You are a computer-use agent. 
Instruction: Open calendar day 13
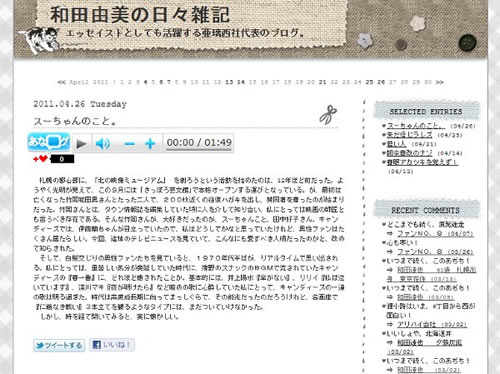coord(229,82)
